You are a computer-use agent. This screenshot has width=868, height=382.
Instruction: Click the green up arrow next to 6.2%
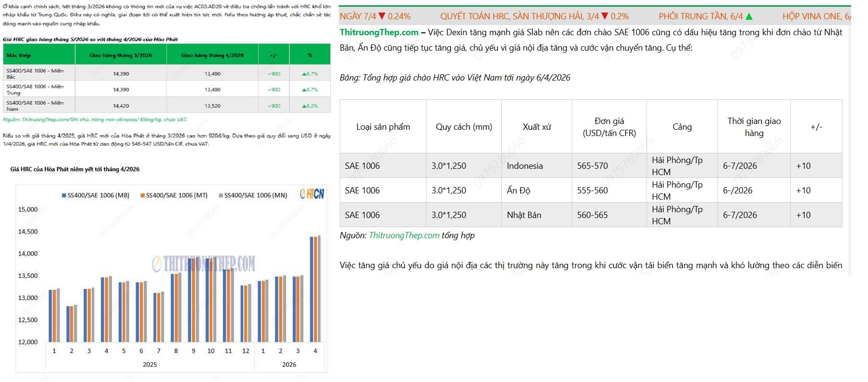[304, 106]
